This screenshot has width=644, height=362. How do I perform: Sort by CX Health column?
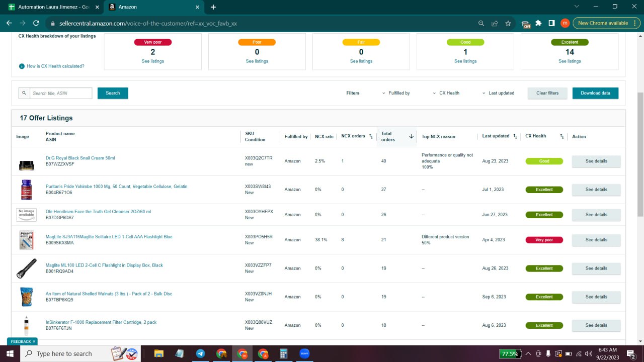[562, 136]
